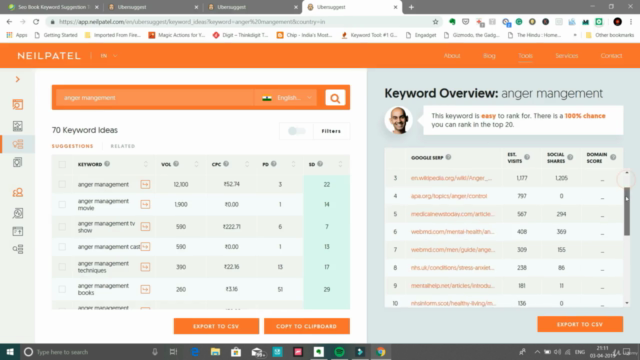
Task: Check the box for anger management techniques
Action: point(62,267)
